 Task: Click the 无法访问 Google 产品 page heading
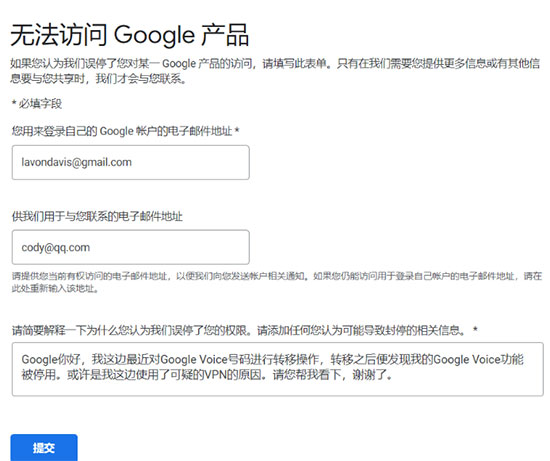(x=129, y=35)
